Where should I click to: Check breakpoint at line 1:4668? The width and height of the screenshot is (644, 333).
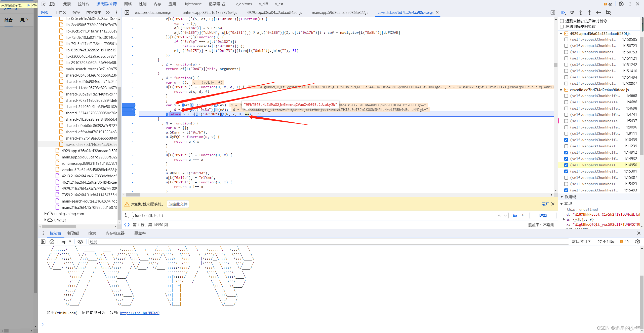[x=566, y=96]
